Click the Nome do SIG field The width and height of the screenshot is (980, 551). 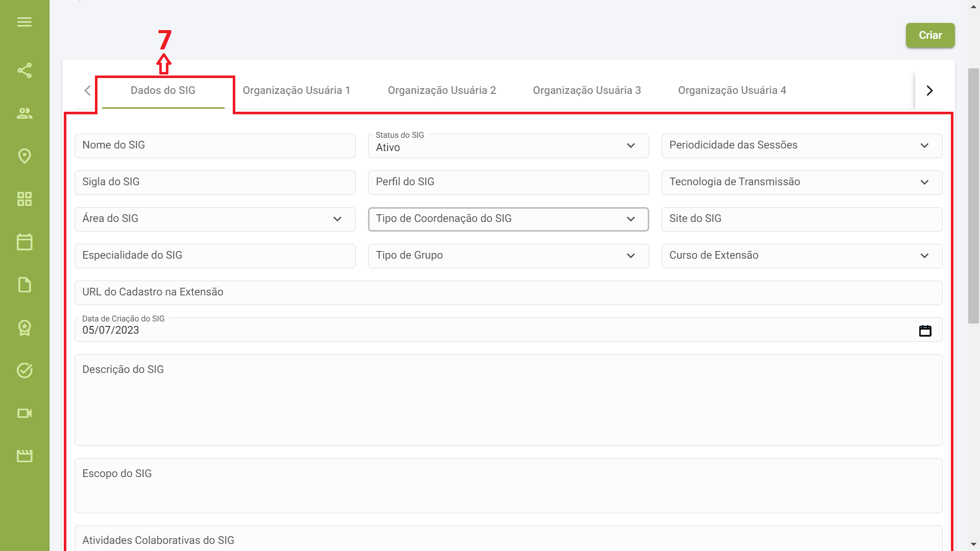pos(214,146)
